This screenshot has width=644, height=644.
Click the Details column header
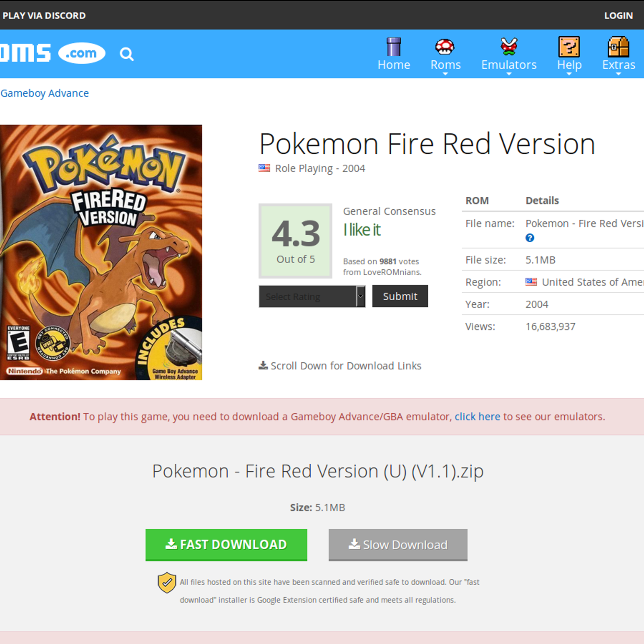coord(542,200)
